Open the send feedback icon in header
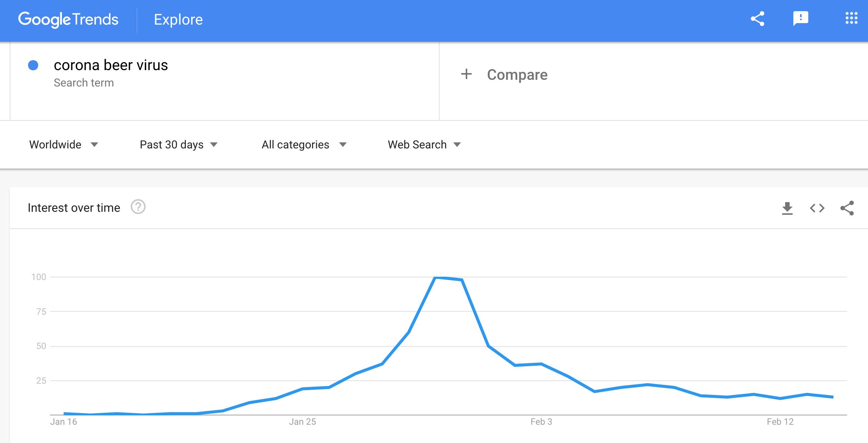 [800, 19]
